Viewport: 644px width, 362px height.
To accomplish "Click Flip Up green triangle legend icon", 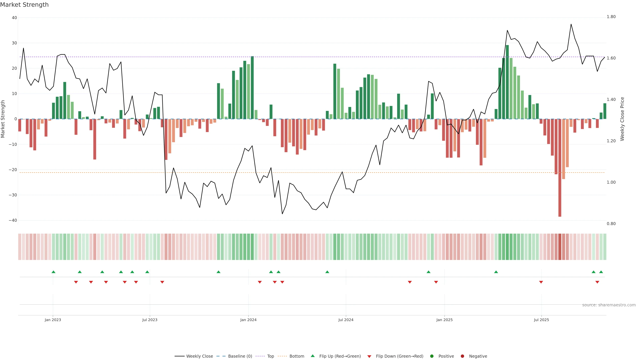I will [x=312, y=356].
